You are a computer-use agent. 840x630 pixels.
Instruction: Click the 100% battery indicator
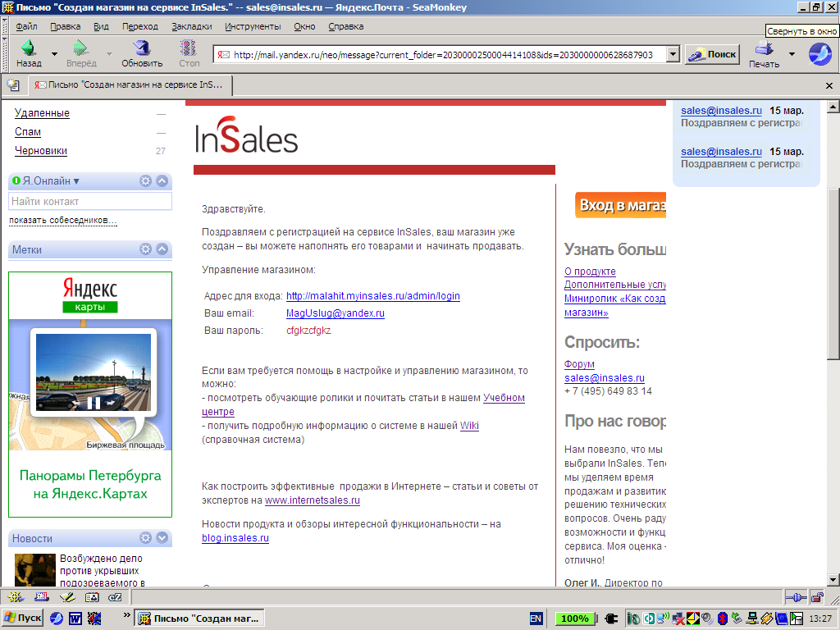point(575,619)
